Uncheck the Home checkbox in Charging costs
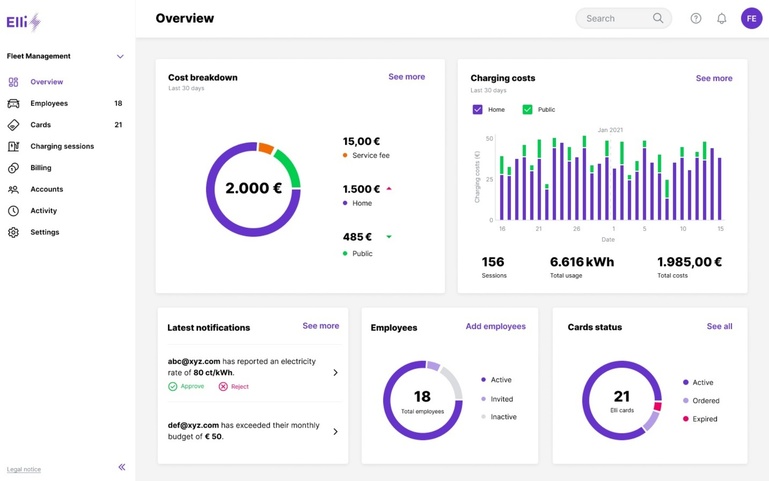The image size is (769, 481). 477,109
